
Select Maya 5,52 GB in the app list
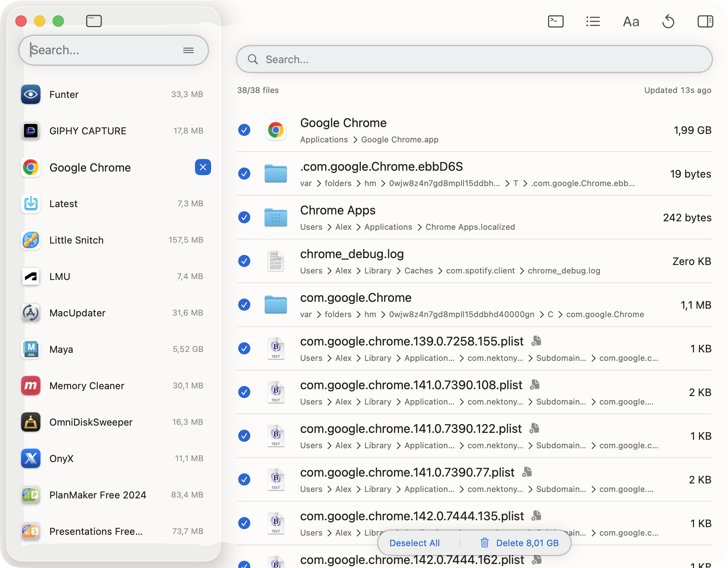(x=113, y=349)
